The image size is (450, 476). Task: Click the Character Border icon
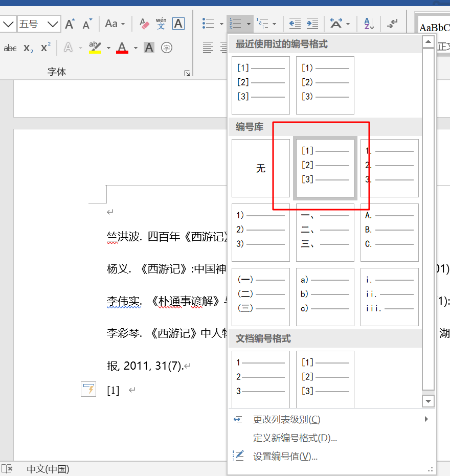point(178,24)
